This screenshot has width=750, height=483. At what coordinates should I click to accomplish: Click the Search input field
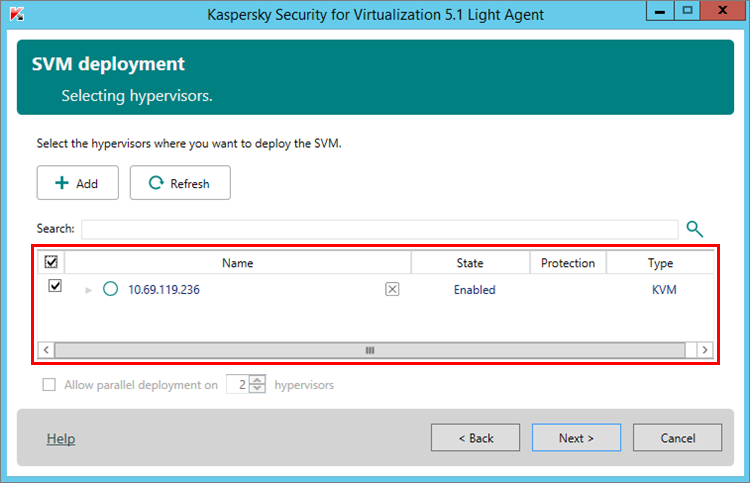380,229
